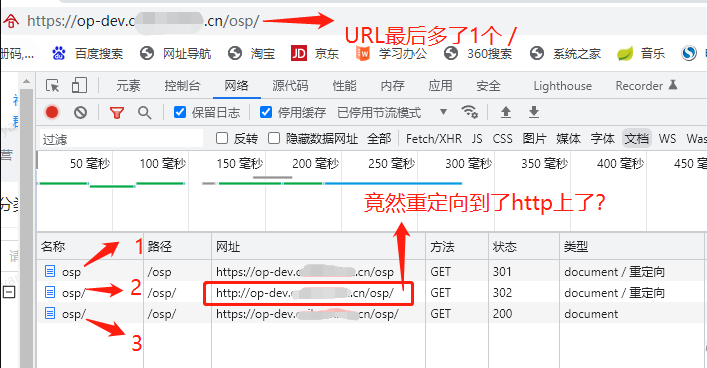707x368 pixels.
Task: Filter requests by 文档
Action: click(637, 138)
